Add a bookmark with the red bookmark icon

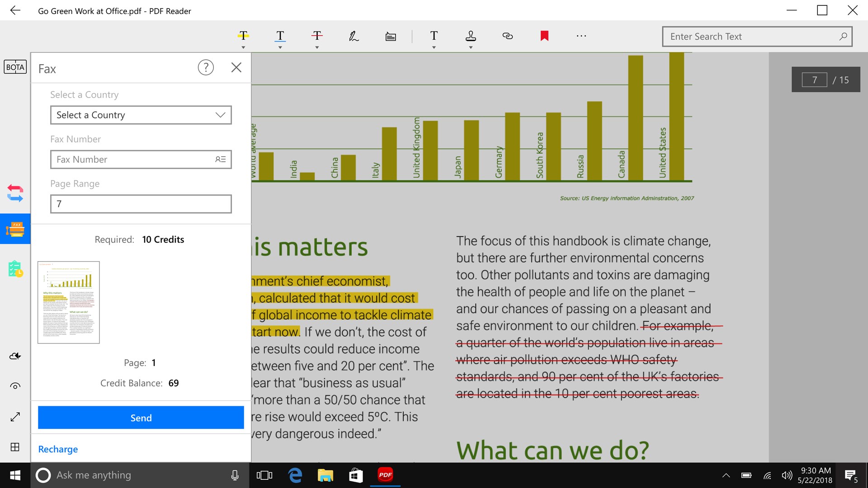(x=544, y=35)
